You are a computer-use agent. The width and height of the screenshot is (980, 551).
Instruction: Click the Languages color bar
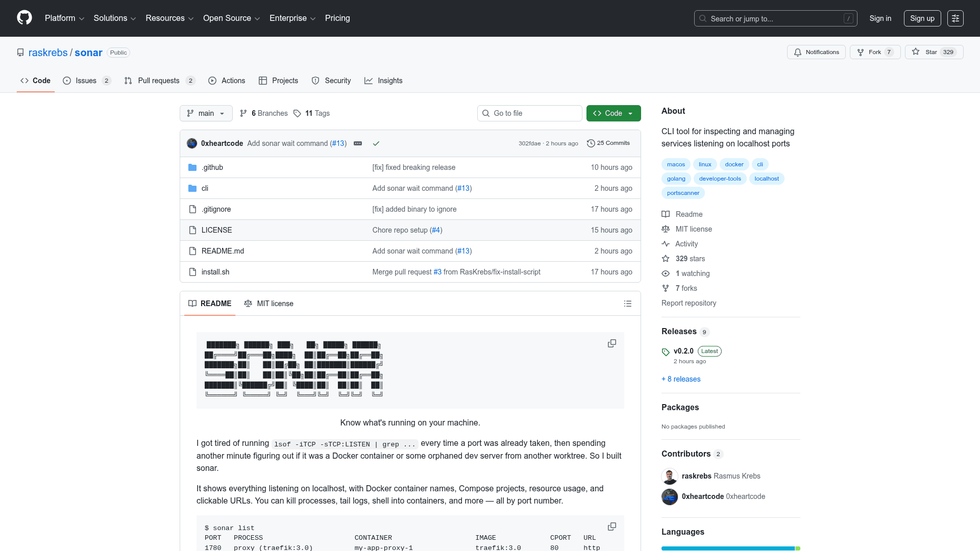[x=730, y=548]
